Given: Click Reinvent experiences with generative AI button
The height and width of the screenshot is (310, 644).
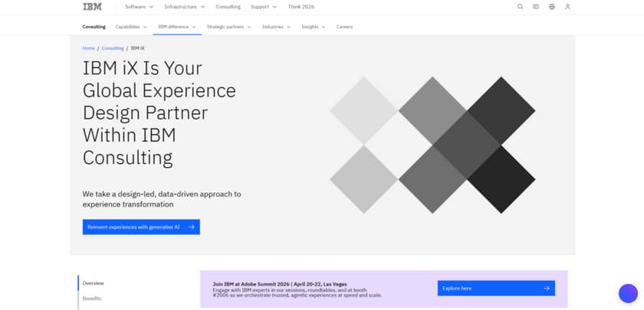Looking at the screenshot, I should pyautogui.click(x=141, y=227).
